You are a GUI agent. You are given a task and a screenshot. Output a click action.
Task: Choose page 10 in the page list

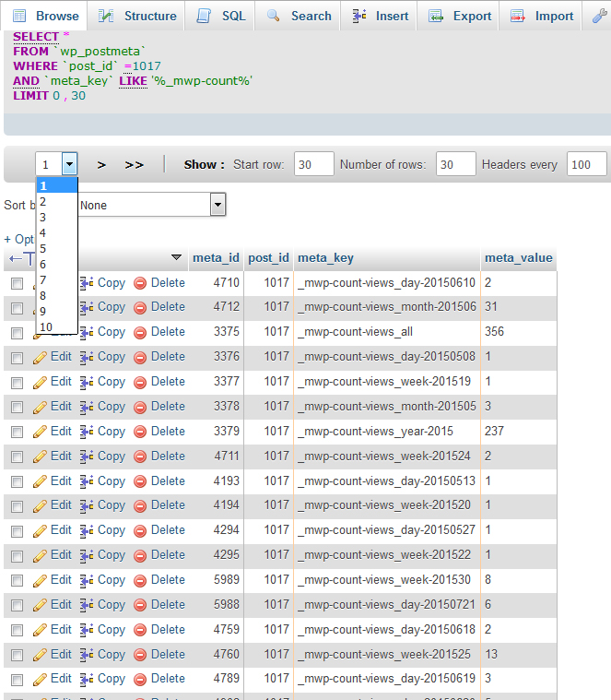click(x=56, y=327)
